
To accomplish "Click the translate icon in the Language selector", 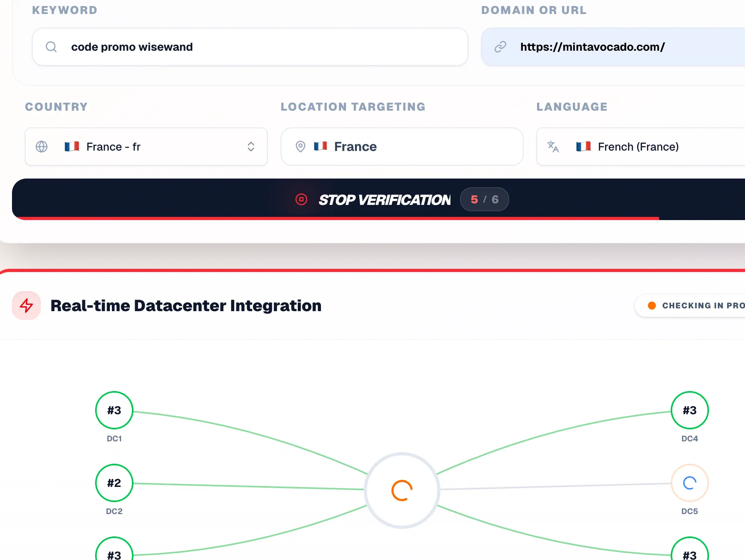I will pyautogui.click(x=553, y=147).
